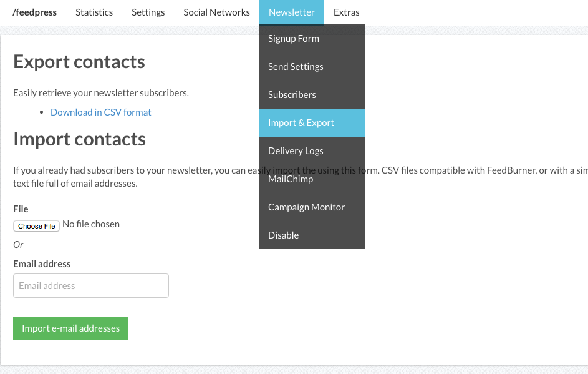This screenshot has width=588, height=374.
Task: Open Campaign Monitor menu entry
Action: tap(306, 207)
